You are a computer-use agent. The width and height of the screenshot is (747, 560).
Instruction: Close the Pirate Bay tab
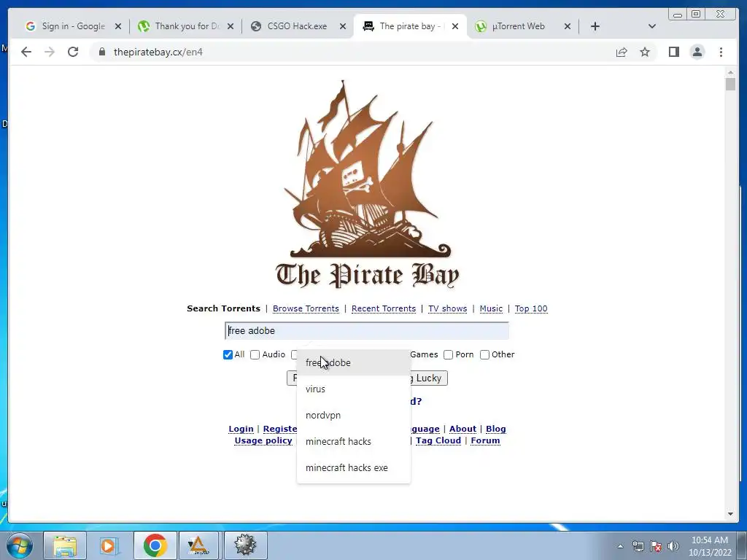(455, 26)
